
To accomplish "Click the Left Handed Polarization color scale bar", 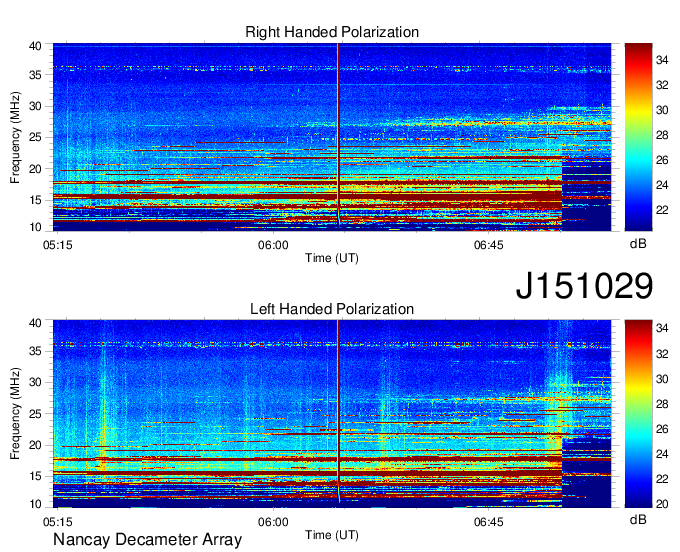I will tap(638, 414).
